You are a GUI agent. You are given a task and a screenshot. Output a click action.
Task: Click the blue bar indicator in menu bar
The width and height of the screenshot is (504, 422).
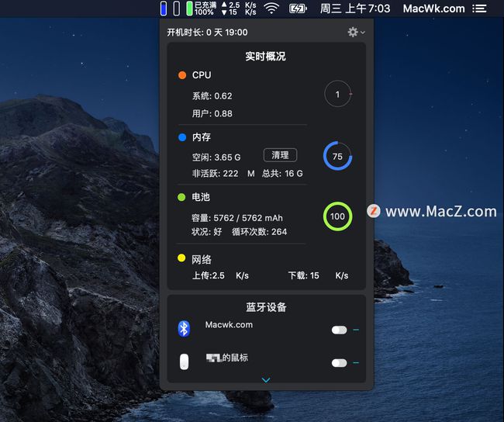pyautogui.click(x=164, y=9)
